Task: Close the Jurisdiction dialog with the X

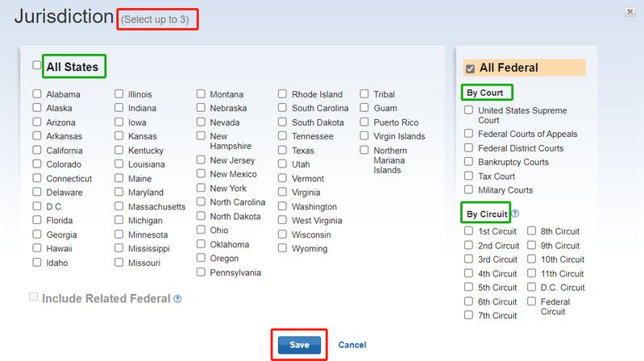Action: [x=629, y=11]
